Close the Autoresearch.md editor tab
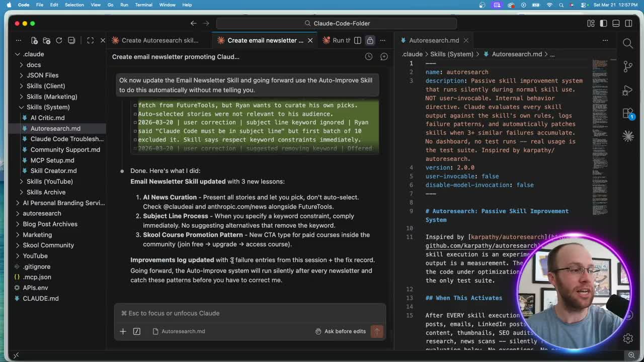The width and height of the screenshot is (644, 362). (x=466, y=40)
